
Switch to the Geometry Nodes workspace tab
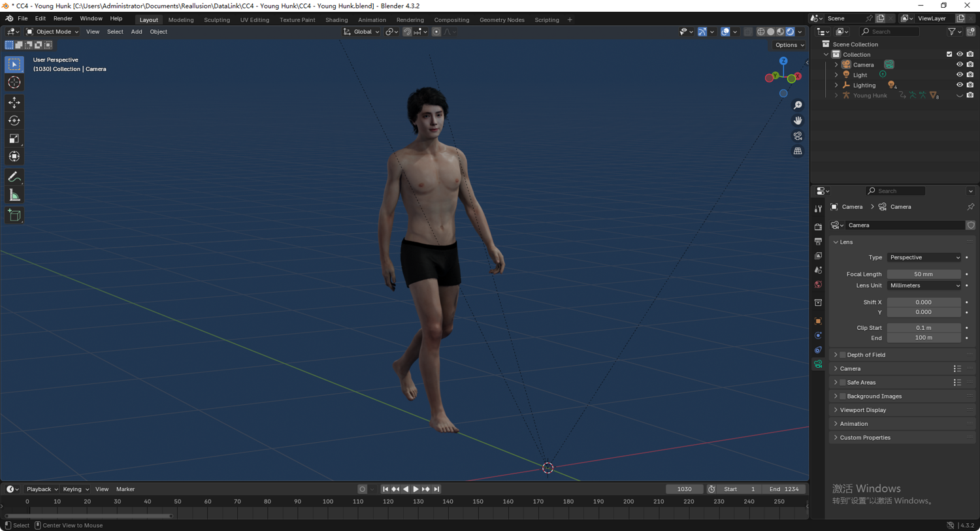coord(502,20)
